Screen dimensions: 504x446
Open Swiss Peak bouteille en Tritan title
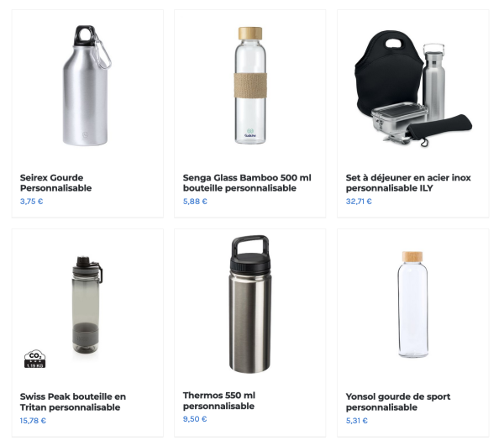[72, 402]
